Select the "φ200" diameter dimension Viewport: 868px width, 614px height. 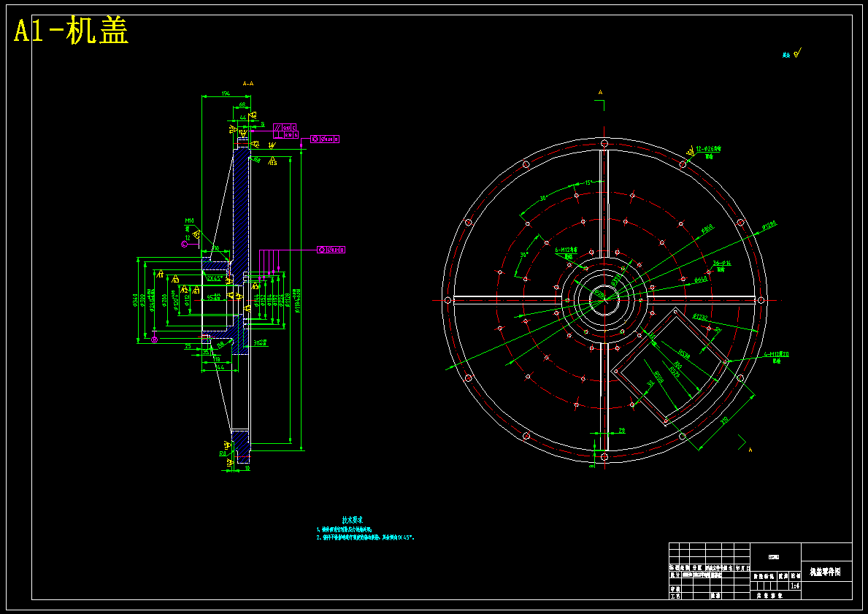[x=164, y=299]
